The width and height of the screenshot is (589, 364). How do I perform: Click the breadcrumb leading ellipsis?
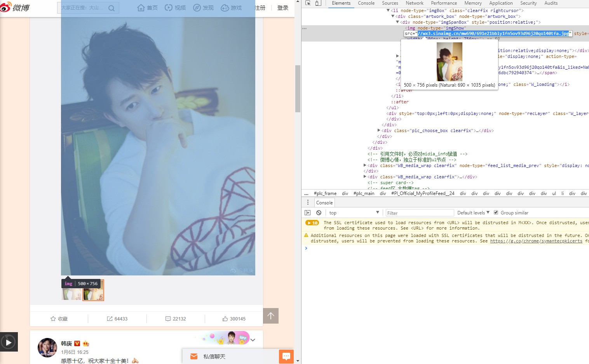[306, 193]
